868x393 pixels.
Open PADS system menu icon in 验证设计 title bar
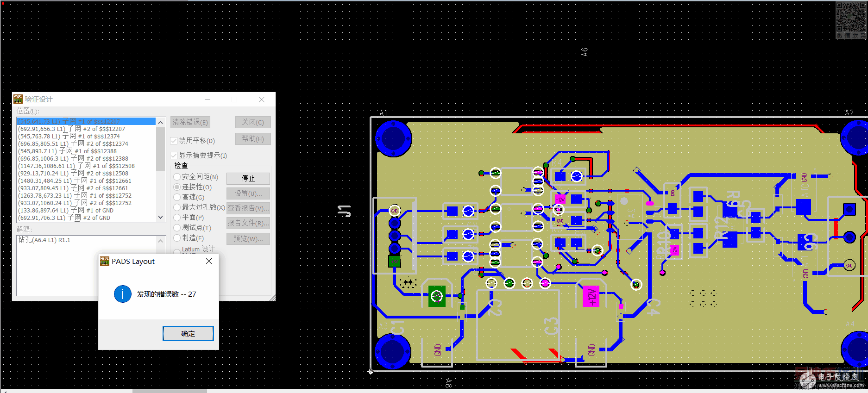(x=18, y=99)
